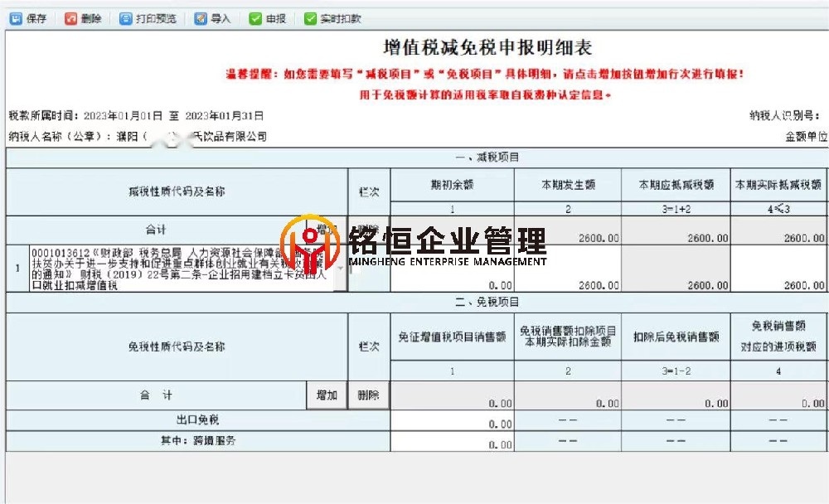Screen dimensions: 829x504
Task: Click 本期实际抵减税额 cell of row 1
Action: pyautogui.click(x=778, y=268)
